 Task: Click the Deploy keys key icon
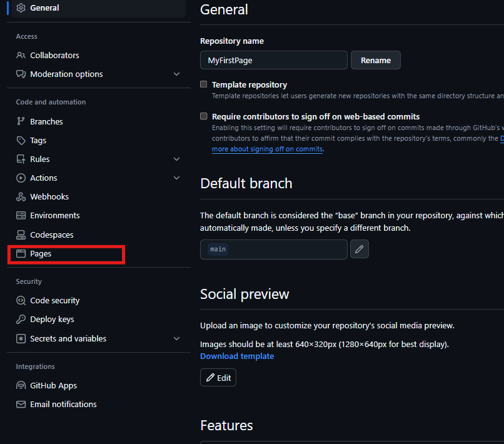pyautogui.click(x=21, y=320)
